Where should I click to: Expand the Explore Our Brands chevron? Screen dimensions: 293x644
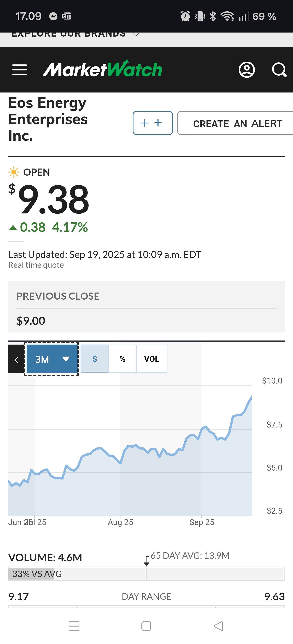(136, 34)
